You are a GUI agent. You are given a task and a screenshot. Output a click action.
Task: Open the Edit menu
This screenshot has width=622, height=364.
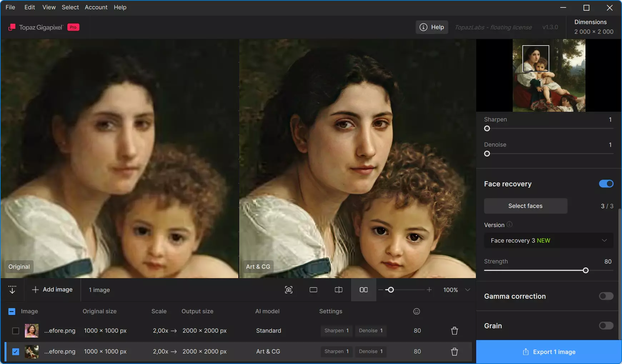(x=30, y=7)
